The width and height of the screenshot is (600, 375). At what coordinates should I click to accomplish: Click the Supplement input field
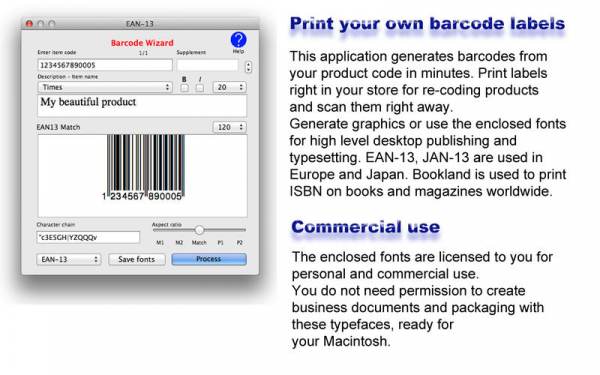208,65
